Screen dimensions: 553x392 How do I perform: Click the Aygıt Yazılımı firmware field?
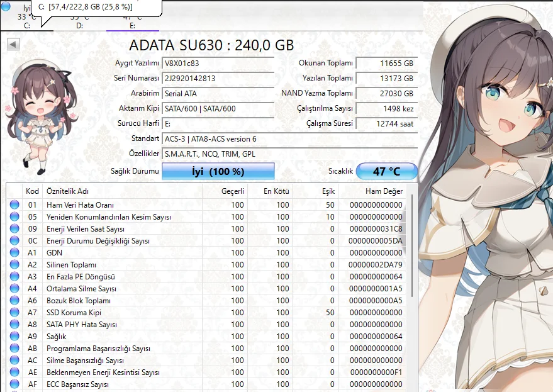(218, 64)
